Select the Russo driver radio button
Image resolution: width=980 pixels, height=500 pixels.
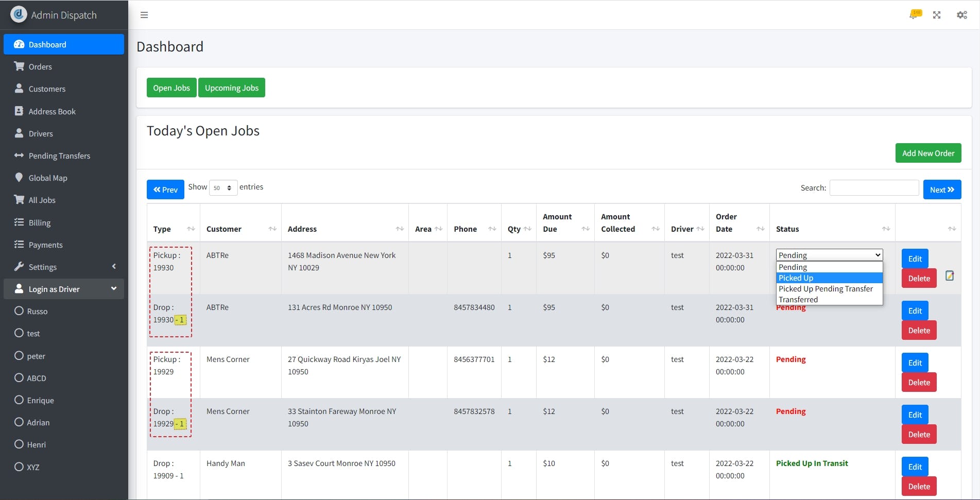click(19, 311)
